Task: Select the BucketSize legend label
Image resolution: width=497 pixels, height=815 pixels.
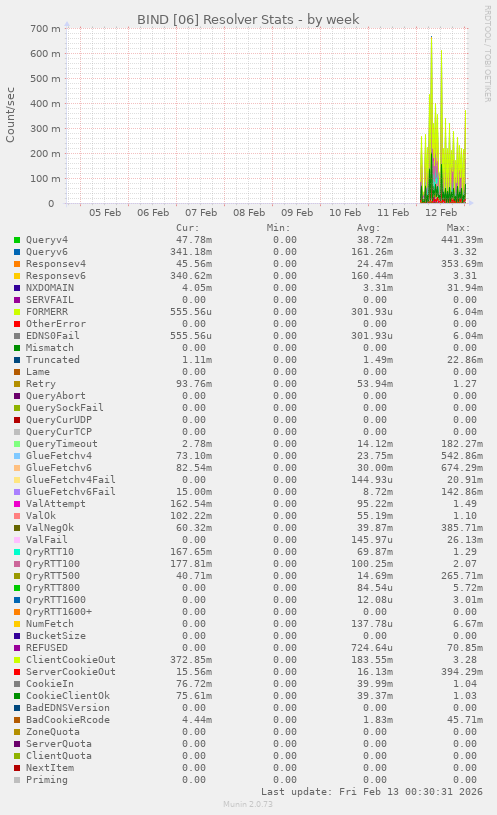Action: tap(56, 636)
